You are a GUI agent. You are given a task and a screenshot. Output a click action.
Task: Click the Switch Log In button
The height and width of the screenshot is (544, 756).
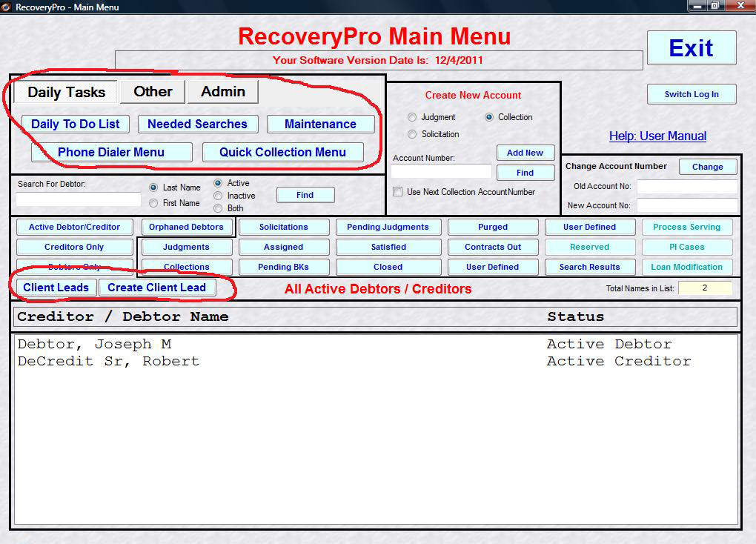692,94
